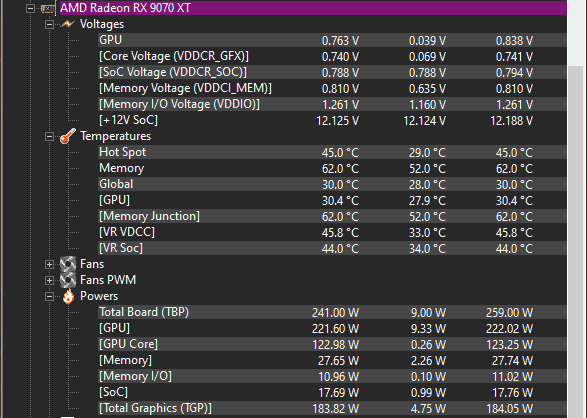Select the Total Board (TBP) row
The width and height of the screenshot is (587, 418).
click(x=332, y=312)
